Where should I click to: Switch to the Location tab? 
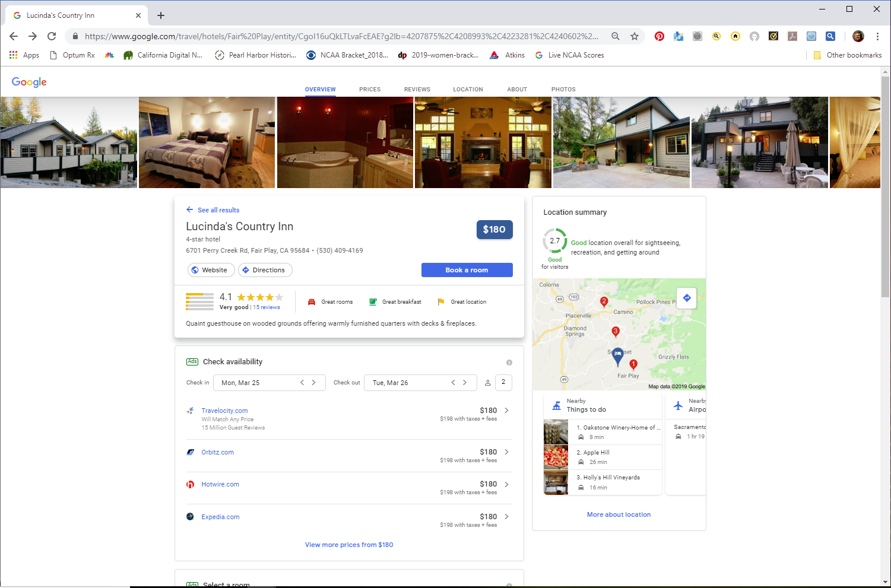468,90
